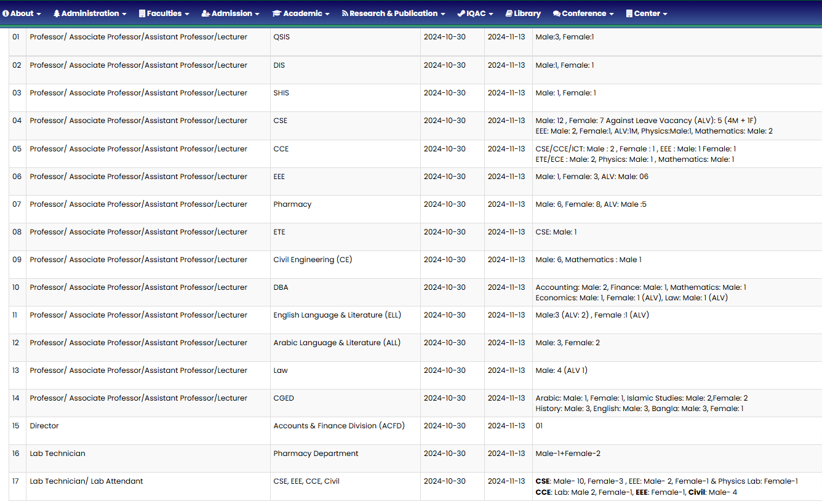Click the icon beside IQAC
The width and height of the screenshot is (822, 504).
coord(461,14)
